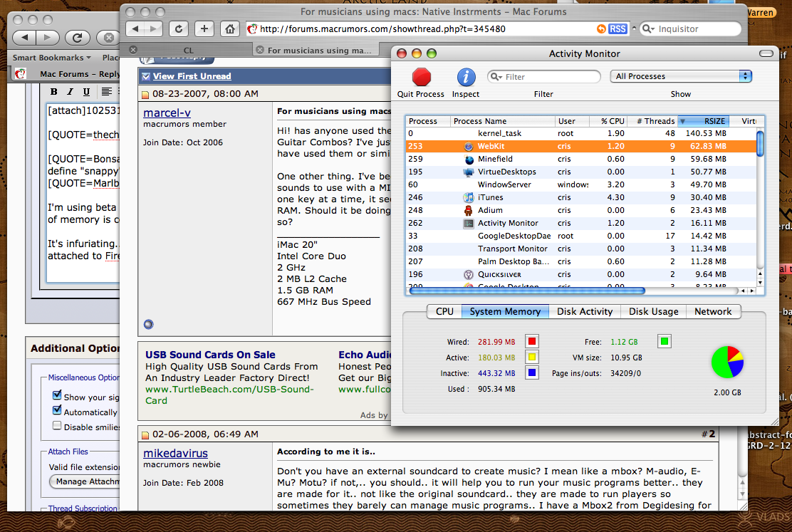Enable 'Disable smilies' checkbox
Screen dimensions: 792x532
[57, 426]
